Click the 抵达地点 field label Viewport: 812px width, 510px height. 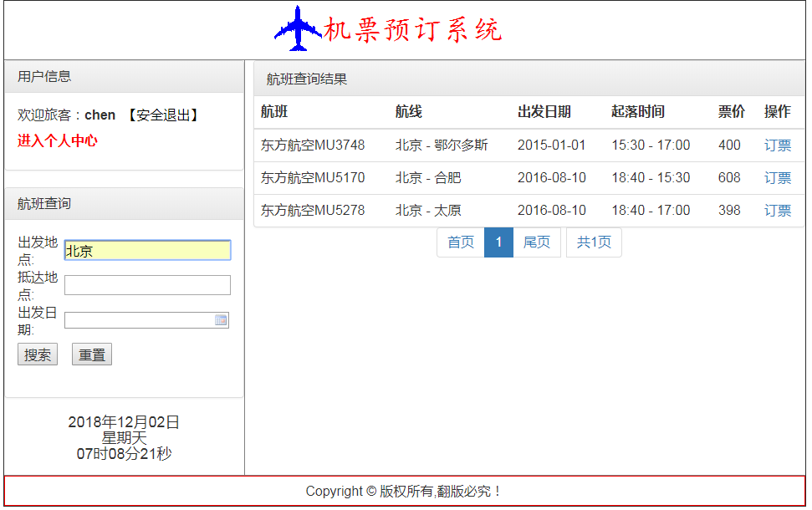[x=38, y=286]
